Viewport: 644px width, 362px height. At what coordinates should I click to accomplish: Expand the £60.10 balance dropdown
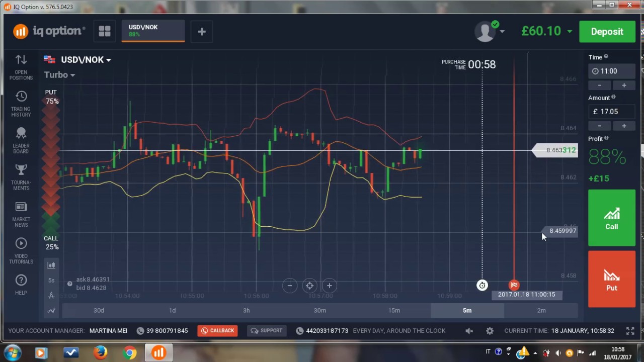[570, 31]
